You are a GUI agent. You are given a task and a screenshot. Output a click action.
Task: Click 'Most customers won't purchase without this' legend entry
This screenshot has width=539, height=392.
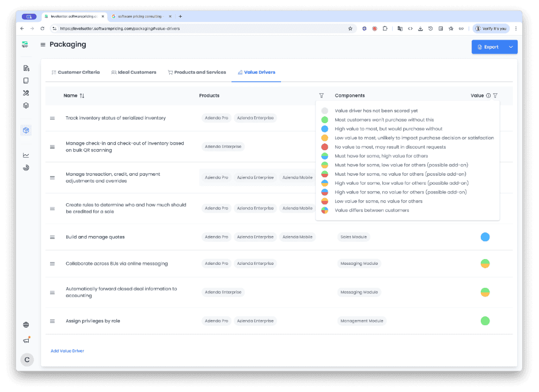click(x=384, y=120)
